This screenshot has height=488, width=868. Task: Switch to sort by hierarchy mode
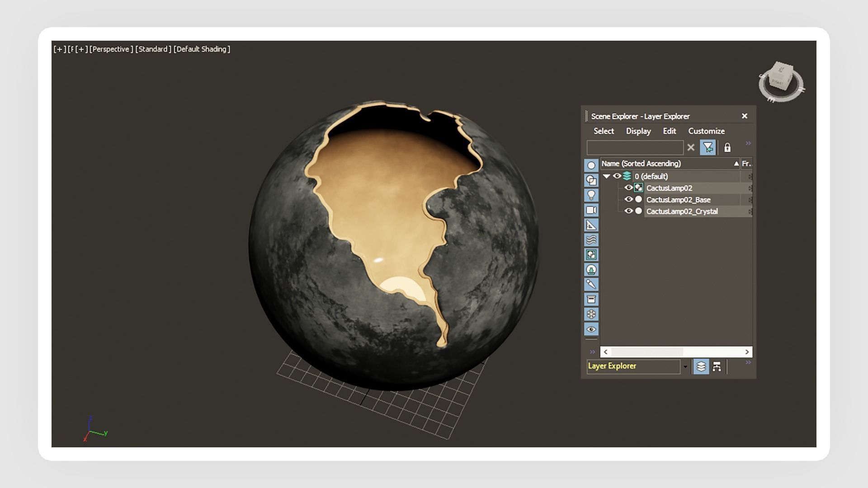(x=717, y=366)
